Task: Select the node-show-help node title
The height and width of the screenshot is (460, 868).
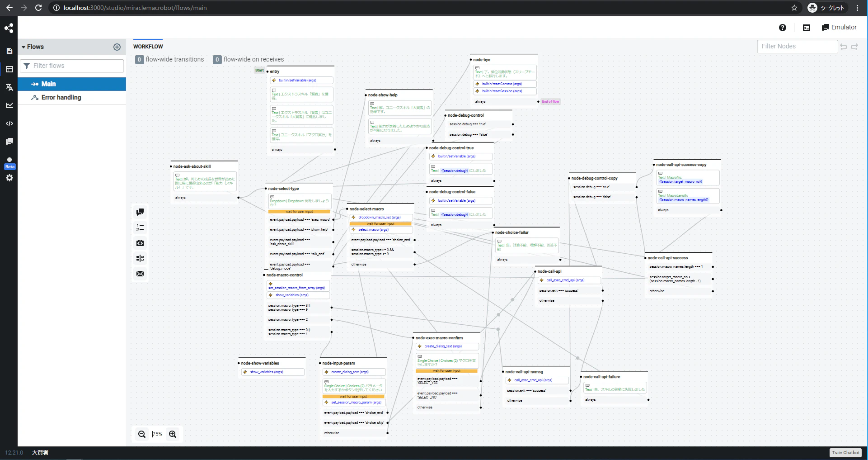Action: (383, 95)
